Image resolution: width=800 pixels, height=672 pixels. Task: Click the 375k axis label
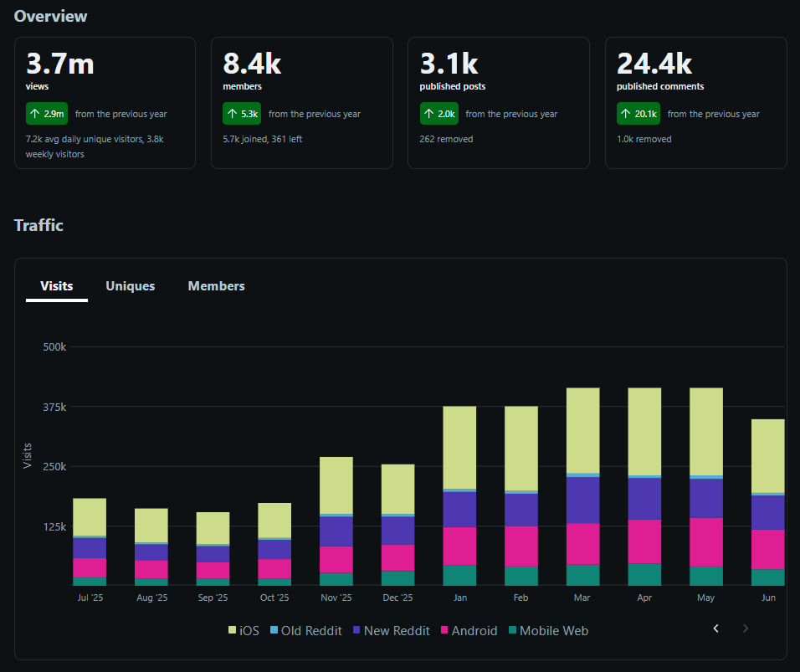tap(54, 408)
